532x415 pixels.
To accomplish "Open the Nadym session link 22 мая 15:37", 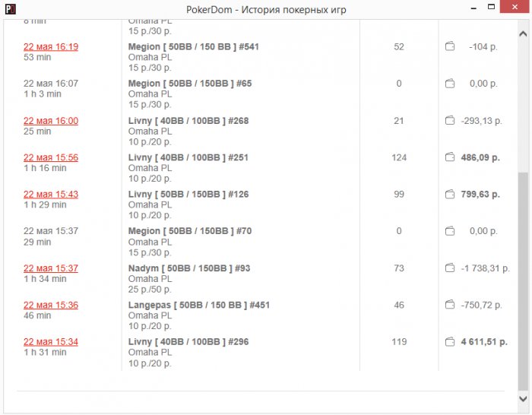I will click(x=51, y=268).
